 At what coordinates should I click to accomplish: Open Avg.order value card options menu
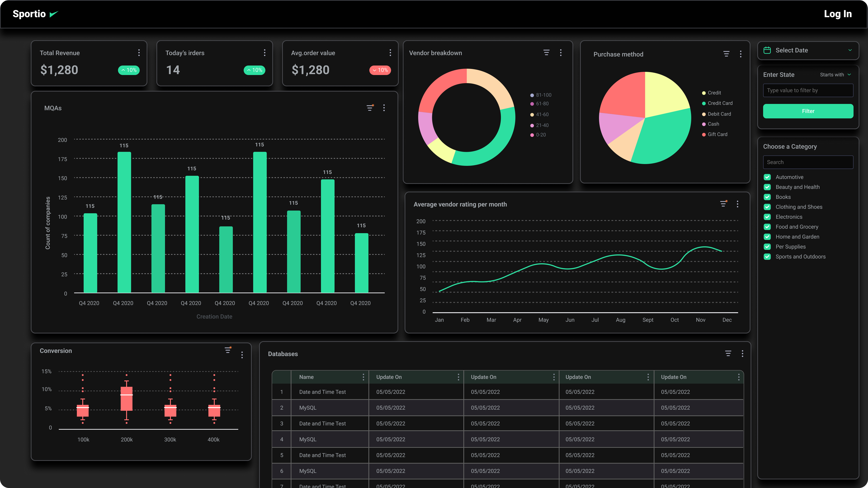pos(390,53)
